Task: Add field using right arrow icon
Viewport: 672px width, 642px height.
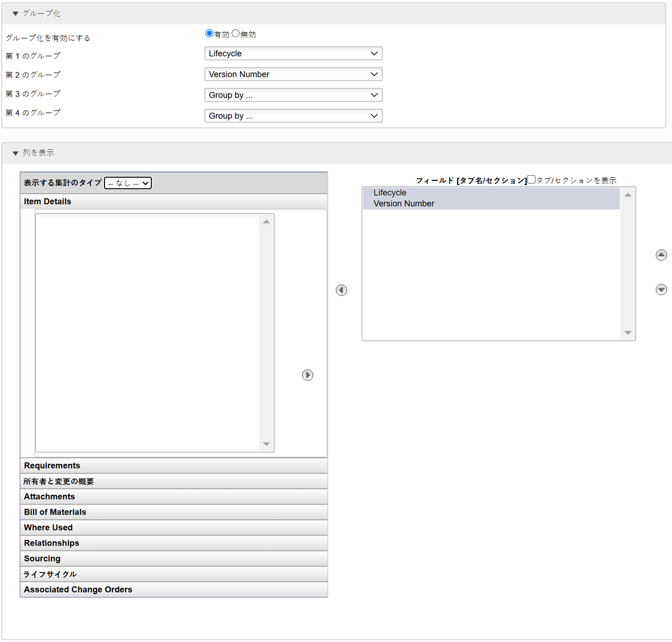Action: click(307, 375)
